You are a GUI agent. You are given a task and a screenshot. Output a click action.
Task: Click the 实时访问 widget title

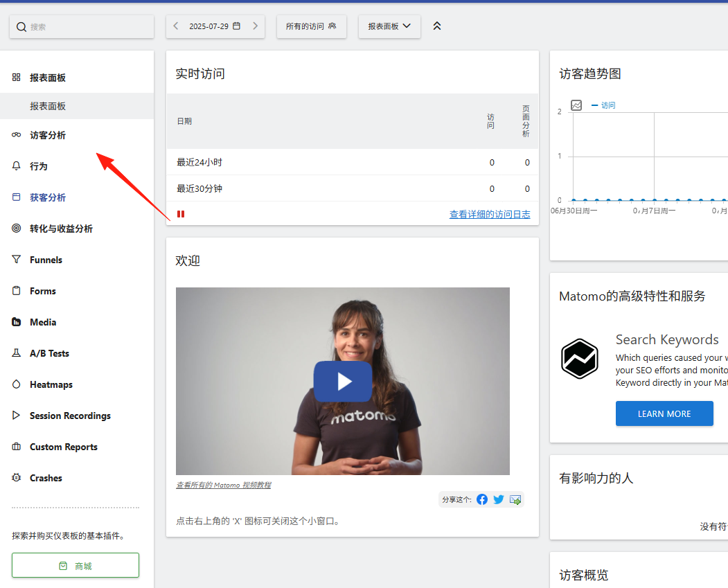(200, 74)
